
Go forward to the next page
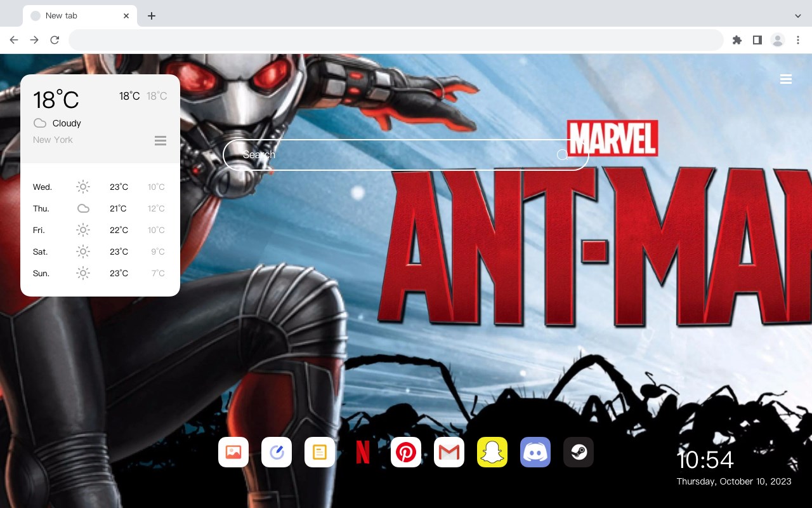click(34, 40)
